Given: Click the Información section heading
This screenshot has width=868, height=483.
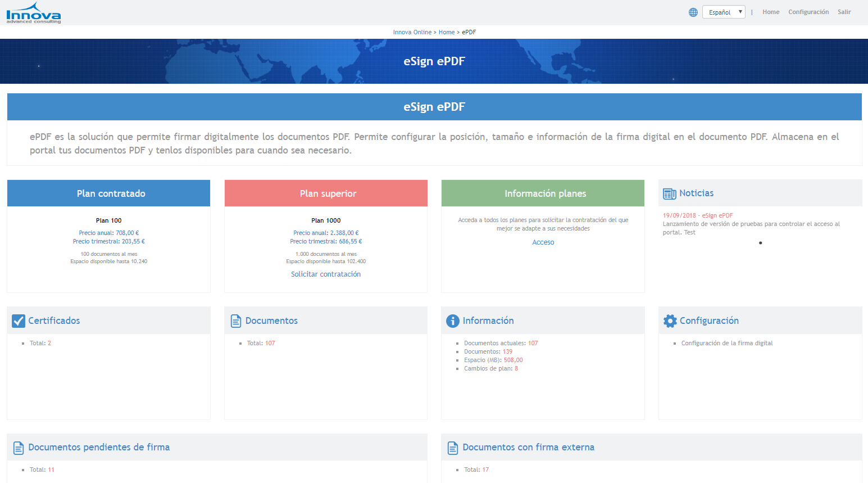Looking at the screenshot, I should pos(488,321).
